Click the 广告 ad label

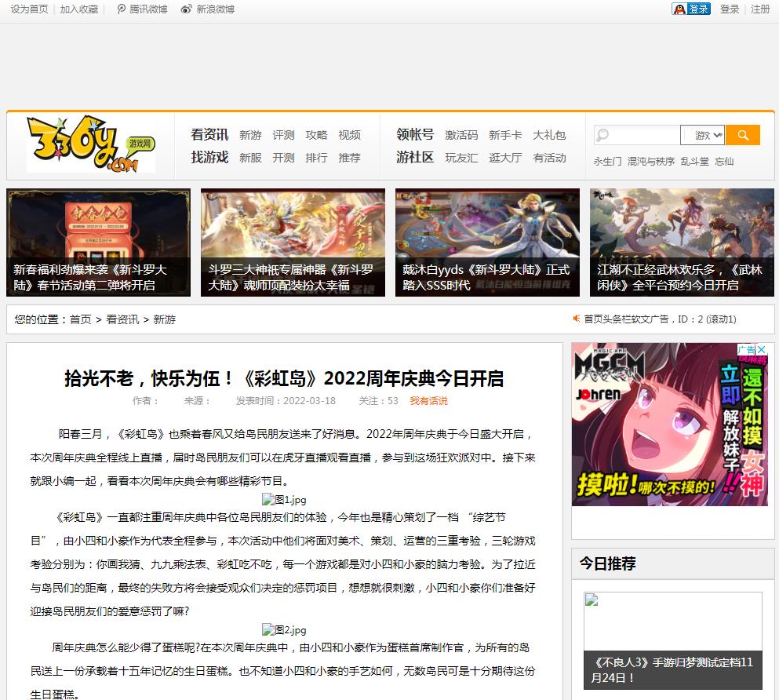[746, 349]
